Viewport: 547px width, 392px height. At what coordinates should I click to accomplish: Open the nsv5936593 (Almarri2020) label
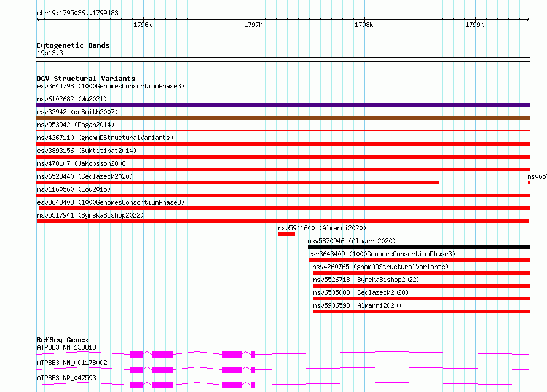357,305
